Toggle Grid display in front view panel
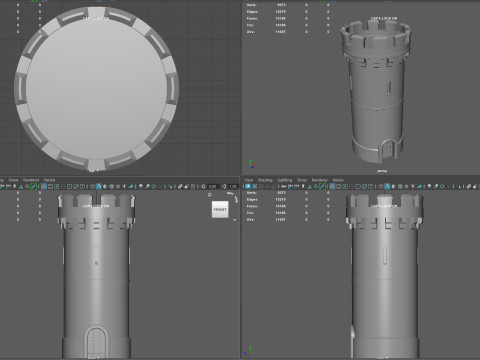The width and height of the screenshot is (480, 360). coord(44,186)
